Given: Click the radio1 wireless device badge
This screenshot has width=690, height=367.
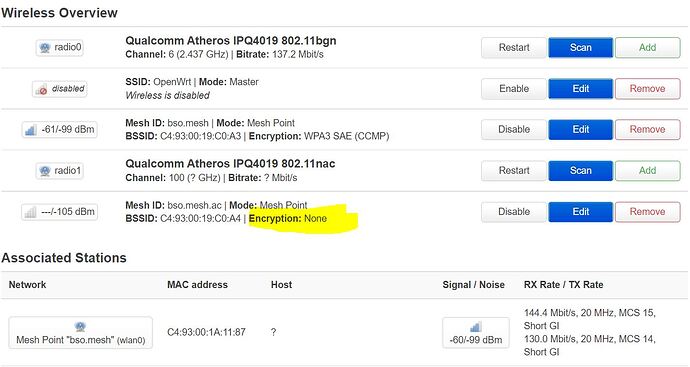Looking at the screenshot, I should pos(60,171).
